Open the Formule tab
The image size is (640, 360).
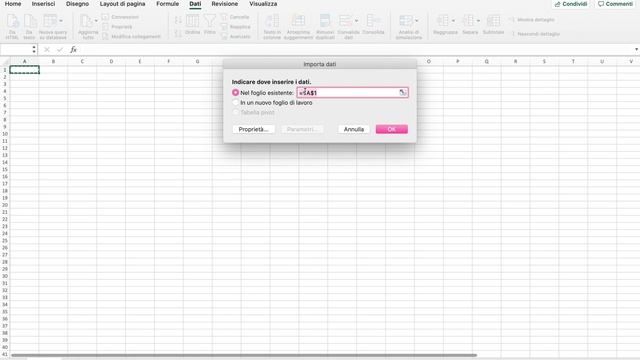click(x=167, y=4)
